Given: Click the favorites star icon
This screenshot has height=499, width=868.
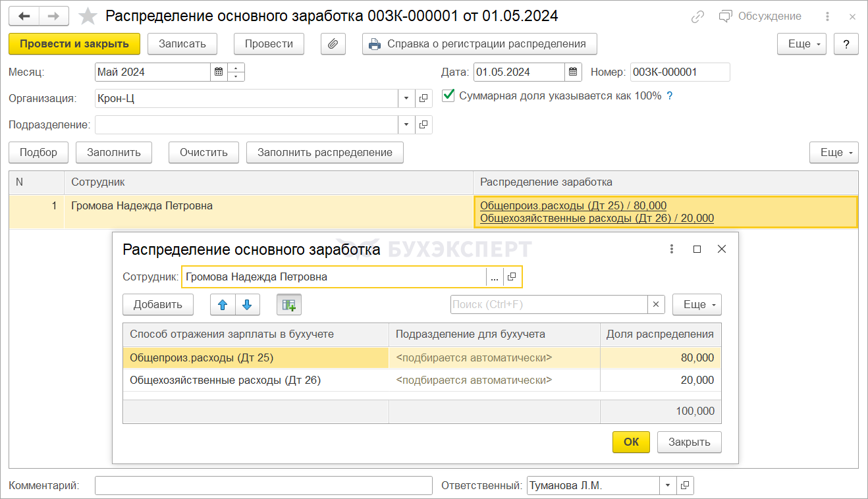Looking at the screenshot, I should (88, 16).
